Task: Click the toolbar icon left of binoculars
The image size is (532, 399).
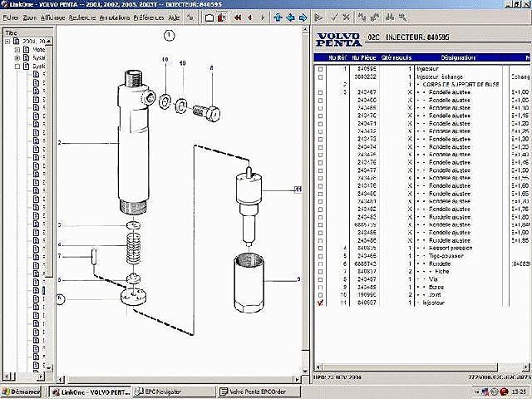Action: 375,17
